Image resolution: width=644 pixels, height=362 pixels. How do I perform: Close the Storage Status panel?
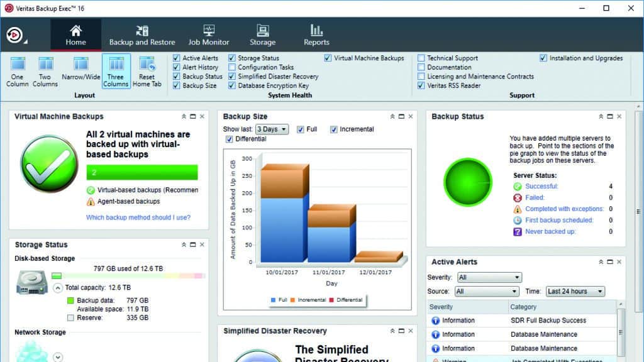[202, 244]
